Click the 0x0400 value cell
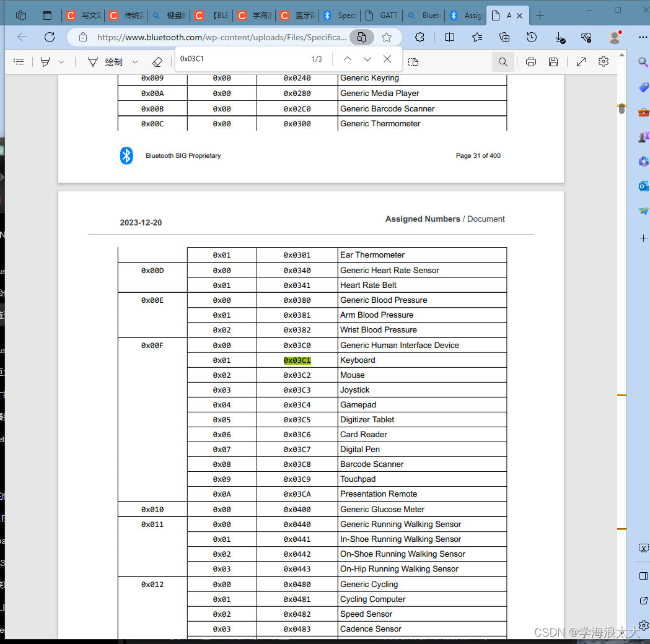 pos(297,510)
